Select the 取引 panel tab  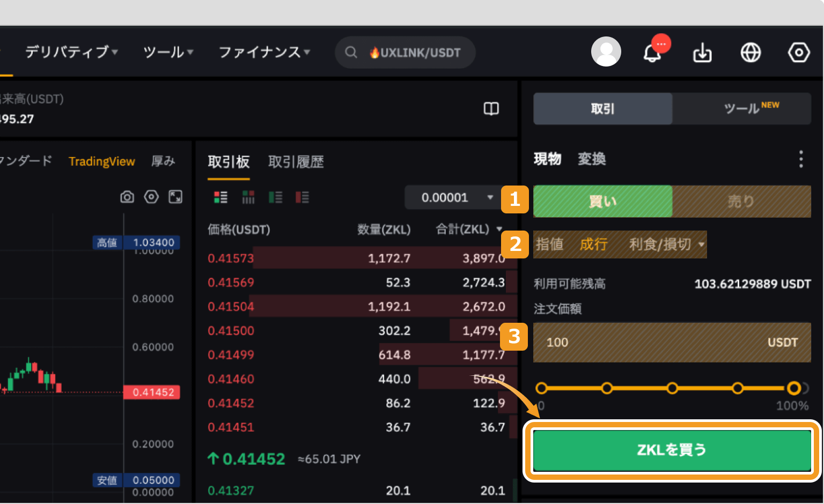(603, 109)
